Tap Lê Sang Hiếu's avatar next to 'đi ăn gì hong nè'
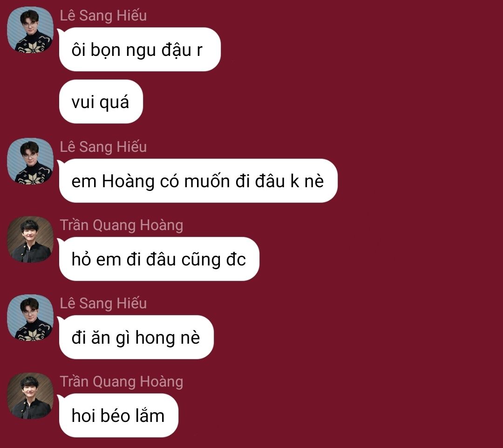 tap(30, 318)
